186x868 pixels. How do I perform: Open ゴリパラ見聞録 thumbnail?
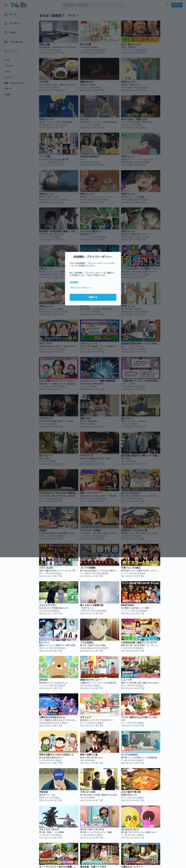tap(100, 555)
